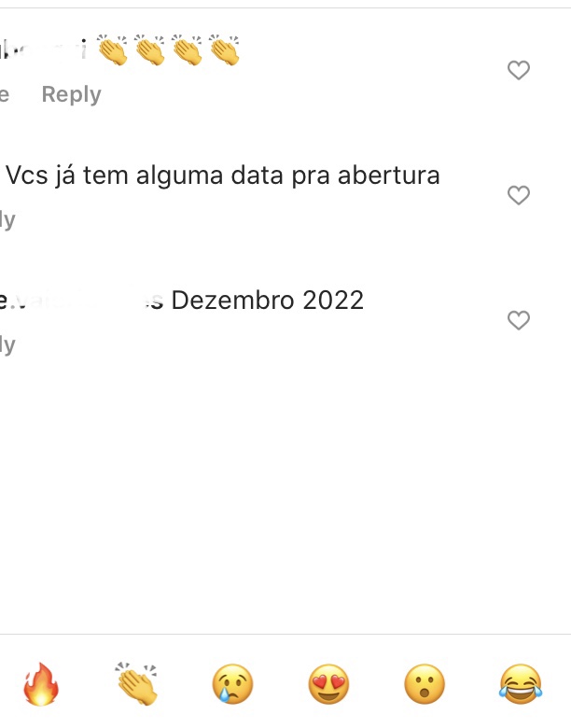Select the surprised face emoji reaction
Viewport: 571px width, 728px height.
[425, 684]
